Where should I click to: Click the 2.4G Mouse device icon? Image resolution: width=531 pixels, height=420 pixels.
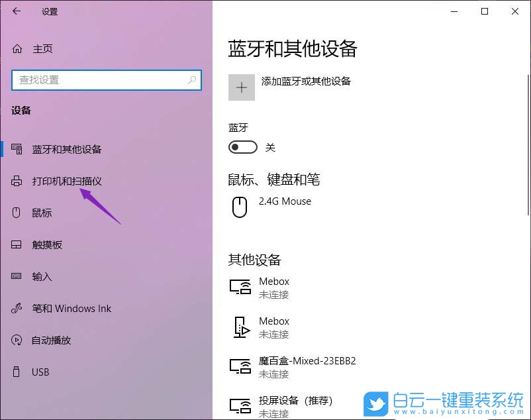[239, 207]
